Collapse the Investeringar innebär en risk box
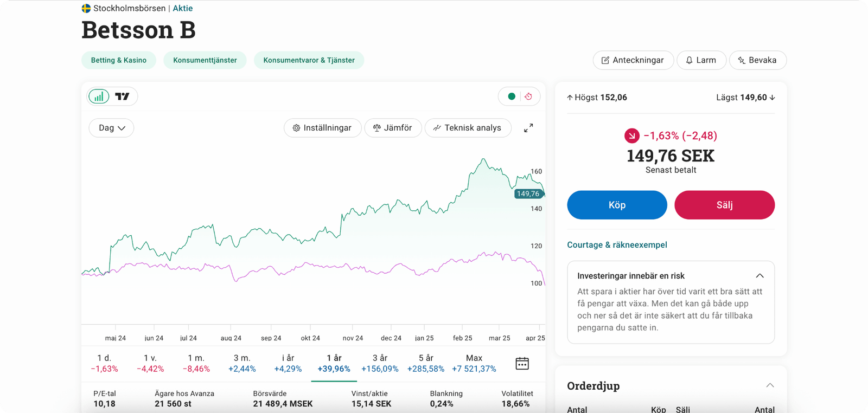 point(759,276)
